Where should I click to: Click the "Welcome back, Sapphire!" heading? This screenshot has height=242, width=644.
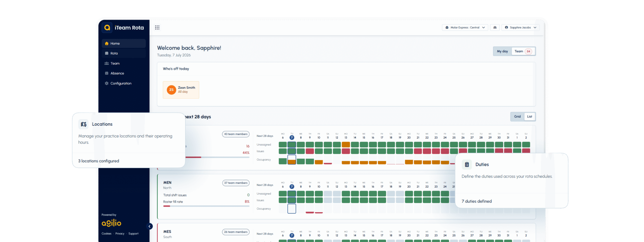tap(189, 48)
